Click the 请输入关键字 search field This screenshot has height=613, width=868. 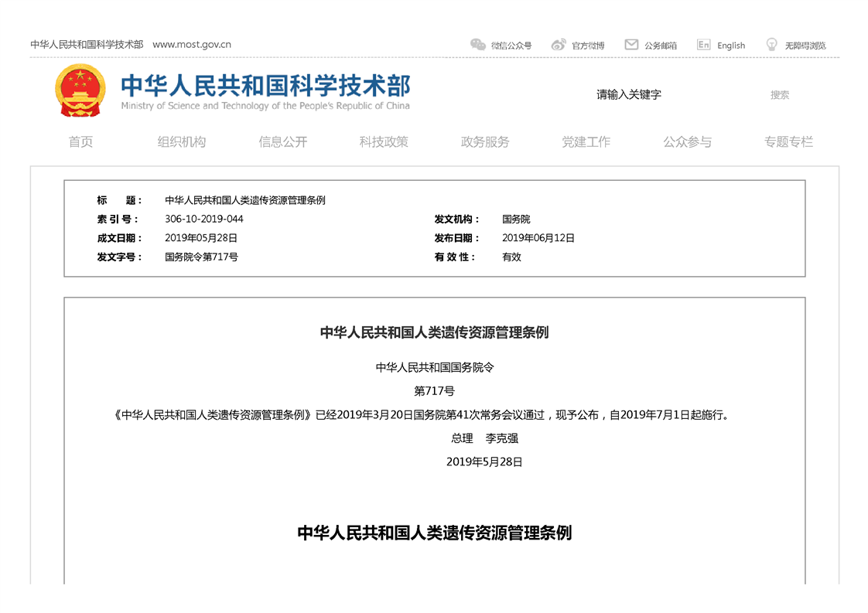628,94
